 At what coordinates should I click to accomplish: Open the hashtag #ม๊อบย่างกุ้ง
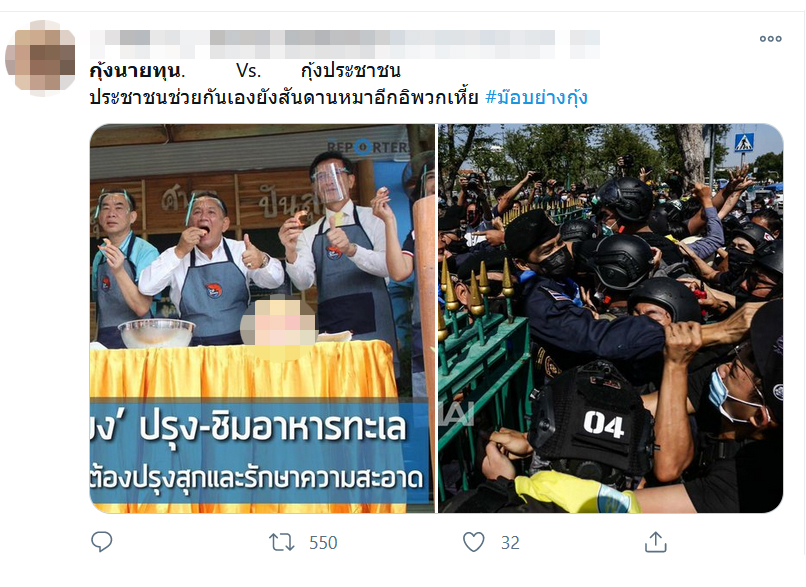coord(536,97)
